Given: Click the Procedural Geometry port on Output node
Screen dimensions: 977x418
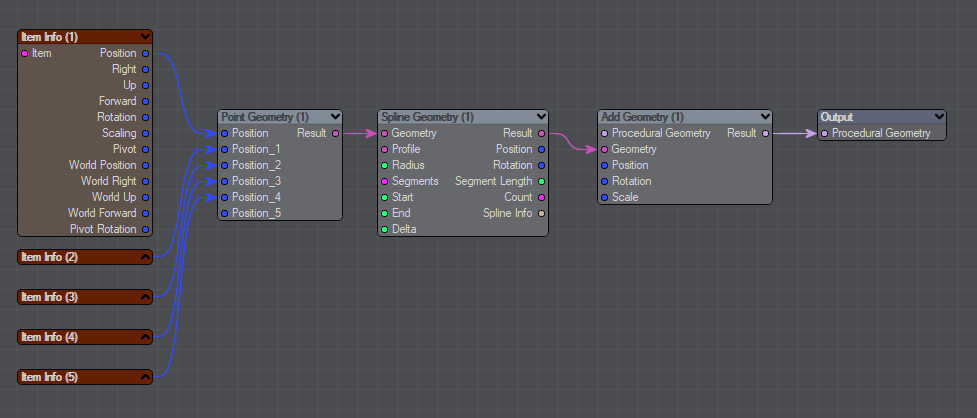Looking at the screenshot, I should click(825, 133).
